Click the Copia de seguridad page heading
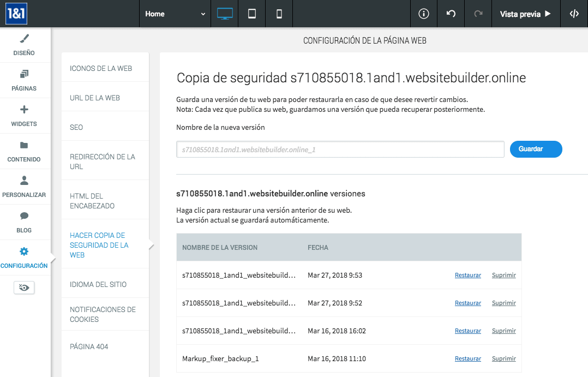Screen dimensions: 588x377 coord(351,77)
